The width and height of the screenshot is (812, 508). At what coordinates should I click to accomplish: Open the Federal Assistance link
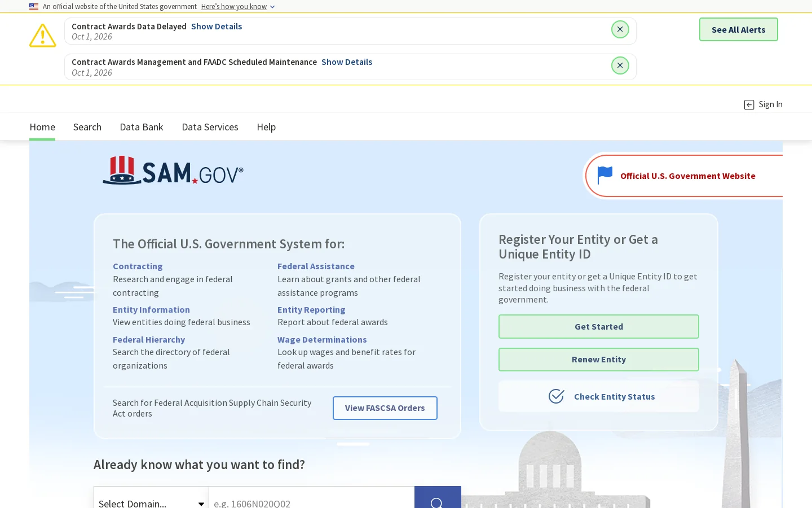(316, 266)
